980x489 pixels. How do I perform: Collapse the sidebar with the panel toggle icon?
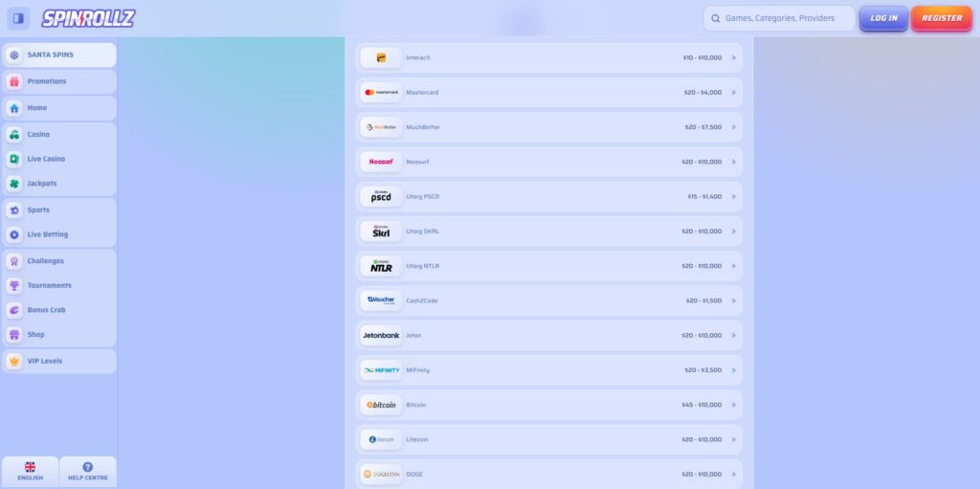click(x=18, y=18)
